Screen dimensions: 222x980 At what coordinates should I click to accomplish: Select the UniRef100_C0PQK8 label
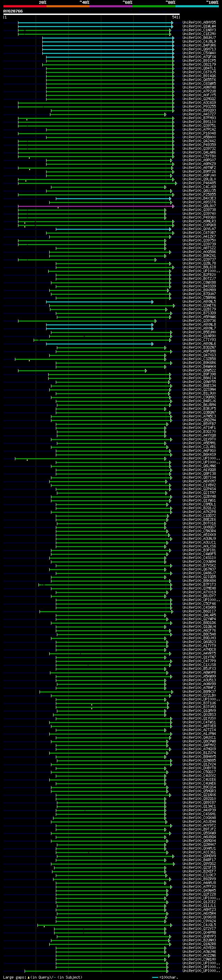[x=199, y=225]
